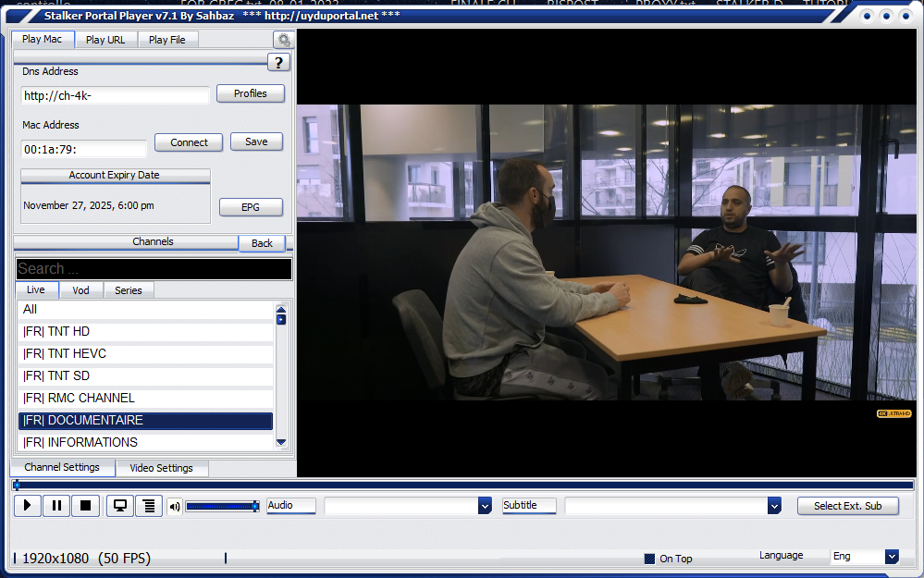Open the Video Settings tab
Screen dimensions: 924x578
162,468
